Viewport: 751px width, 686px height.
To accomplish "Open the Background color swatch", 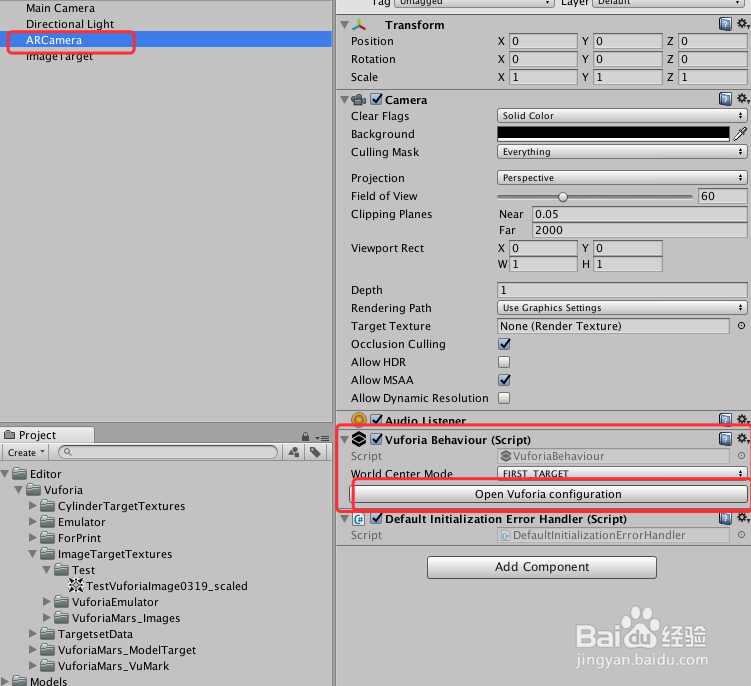I will (614, 134).
